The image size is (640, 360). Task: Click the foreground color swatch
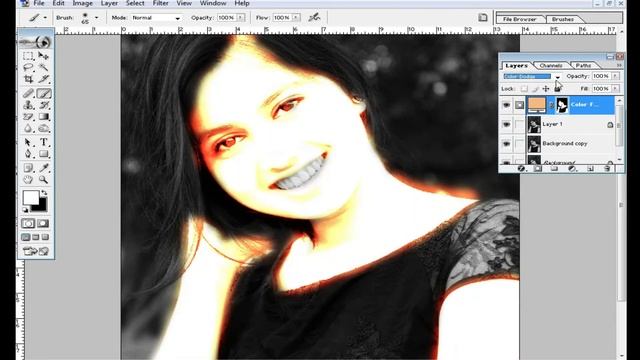pyautogui.click(x=31, y=198)
